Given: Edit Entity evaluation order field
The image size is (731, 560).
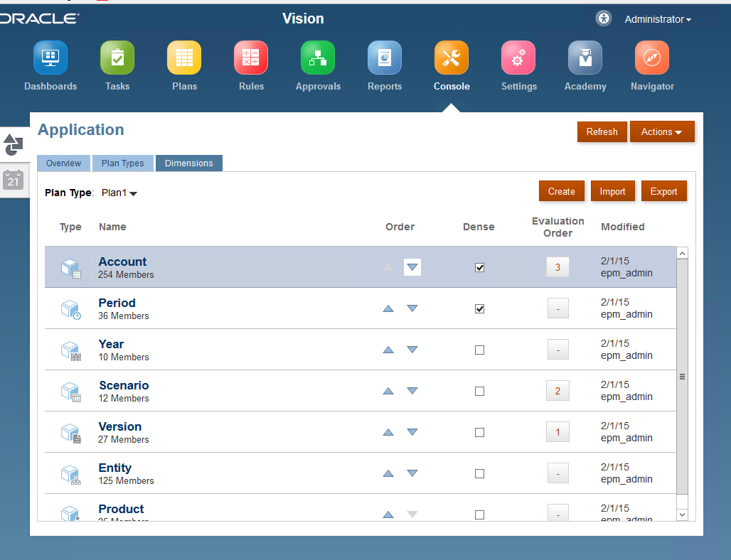Looking at the screenshot, I should click(x=557, y=473).
